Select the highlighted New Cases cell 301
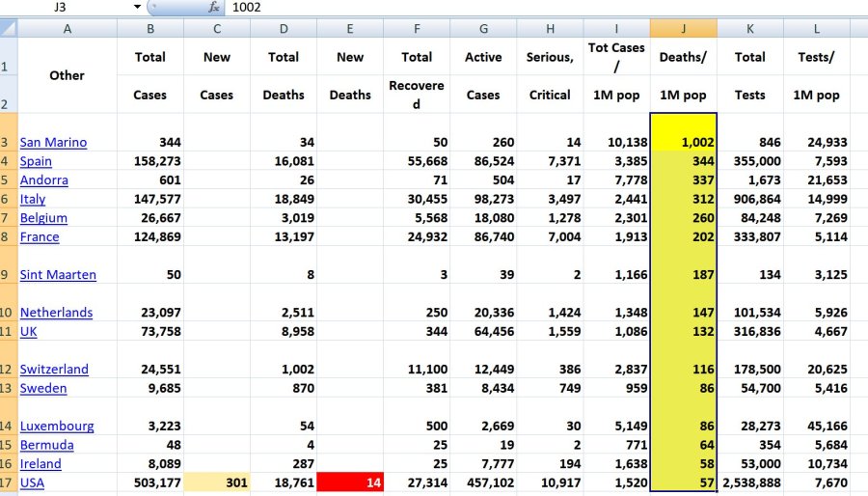 pos(217,482)
